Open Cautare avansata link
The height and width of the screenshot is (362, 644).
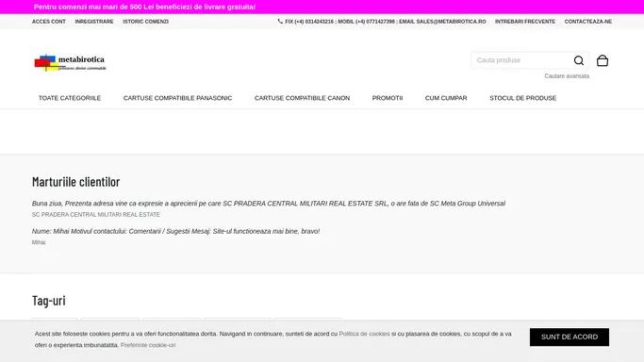567,76
